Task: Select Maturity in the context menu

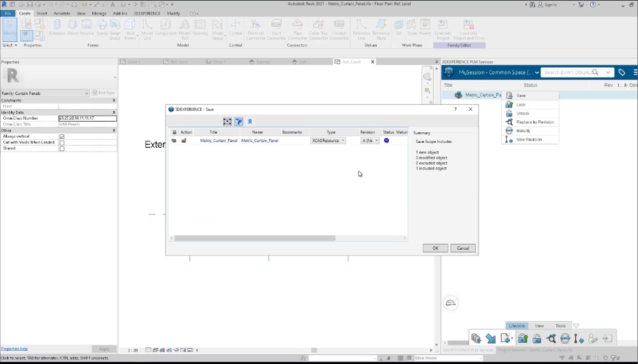Action: pyautogui.click(x=530, y=131)
